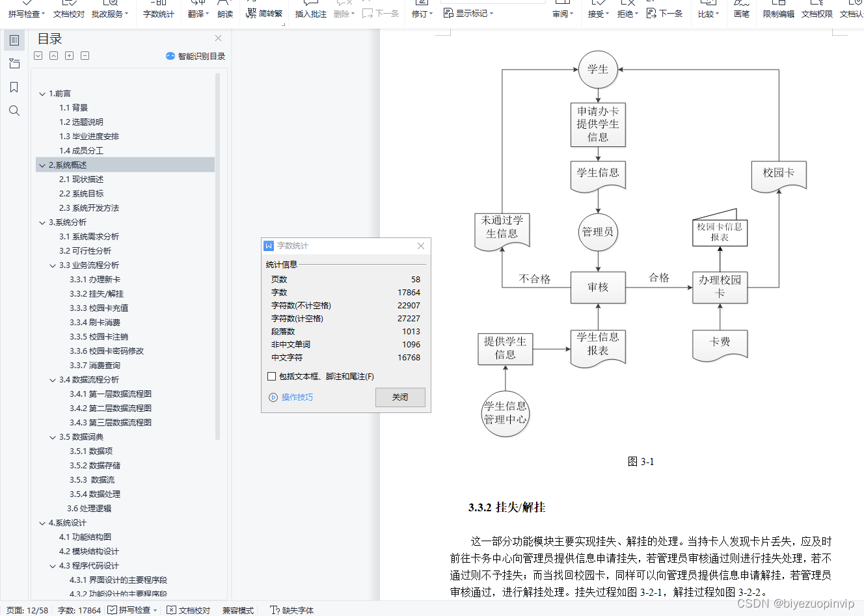Open 字数统计 word count tool

159,10
